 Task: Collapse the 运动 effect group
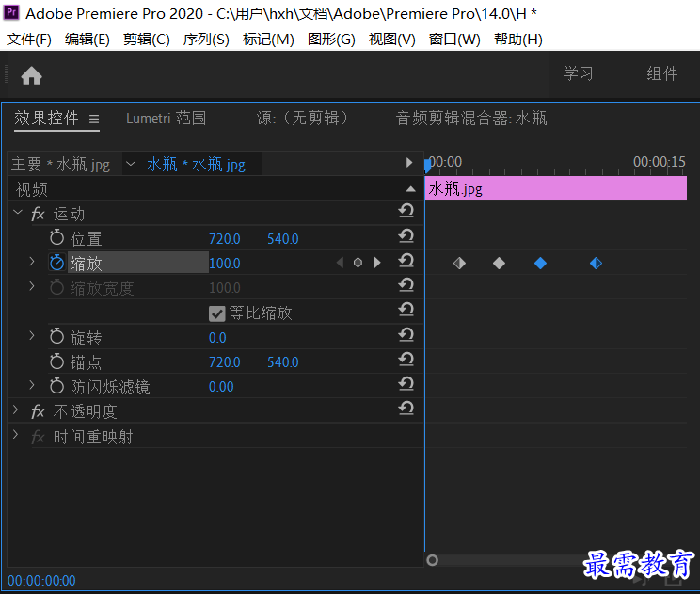click(18, 212)
